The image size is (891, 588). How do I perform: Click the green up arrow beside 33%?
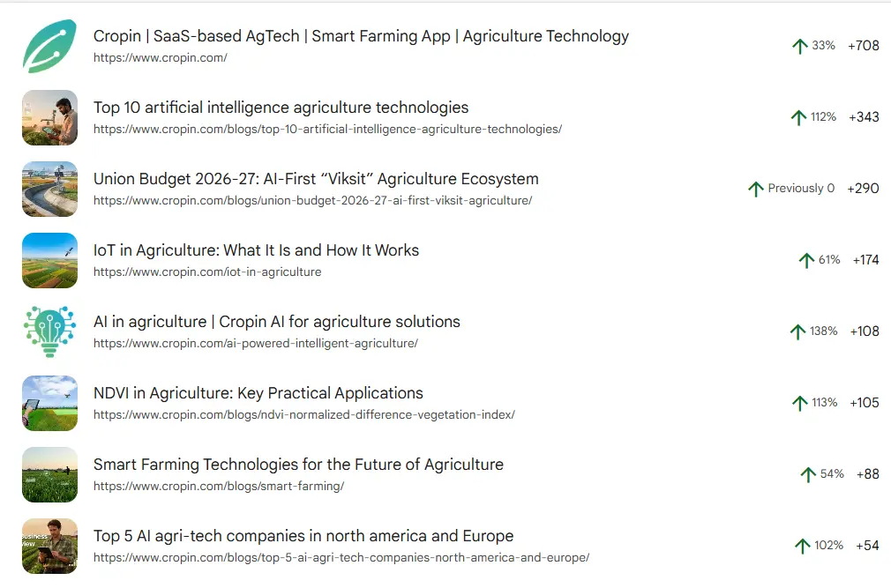799,46
